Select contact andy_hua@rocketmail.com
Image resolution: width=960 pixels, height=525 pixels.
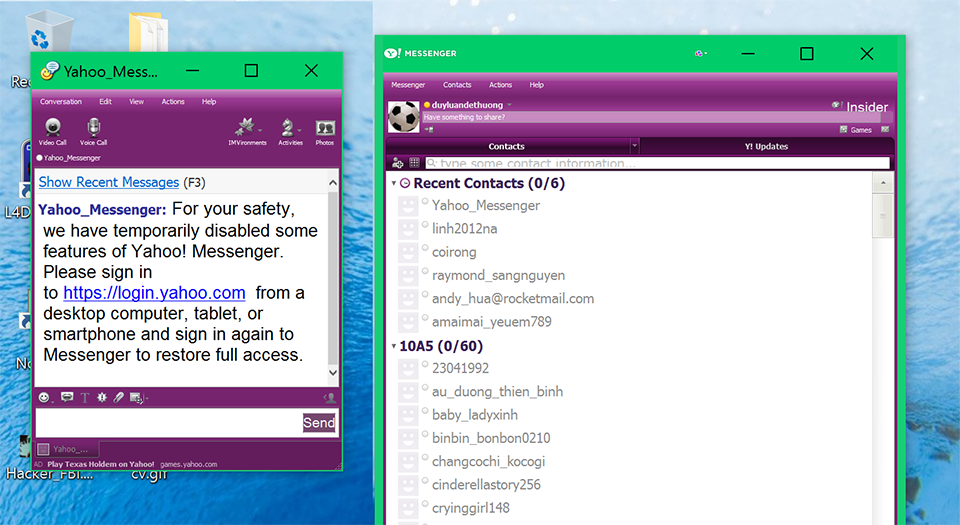click(513, 299)
